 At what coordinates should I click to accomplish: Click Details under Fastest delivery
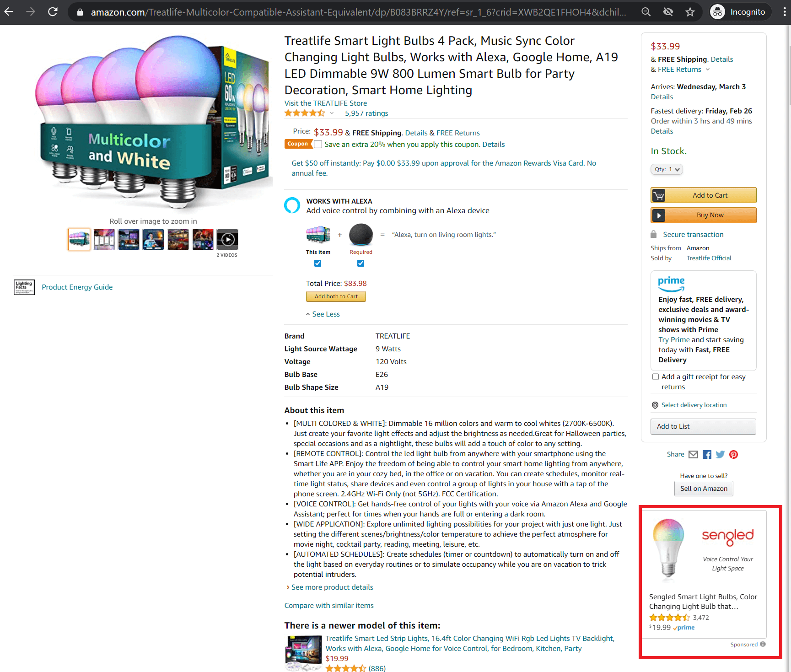click(662, 131)
